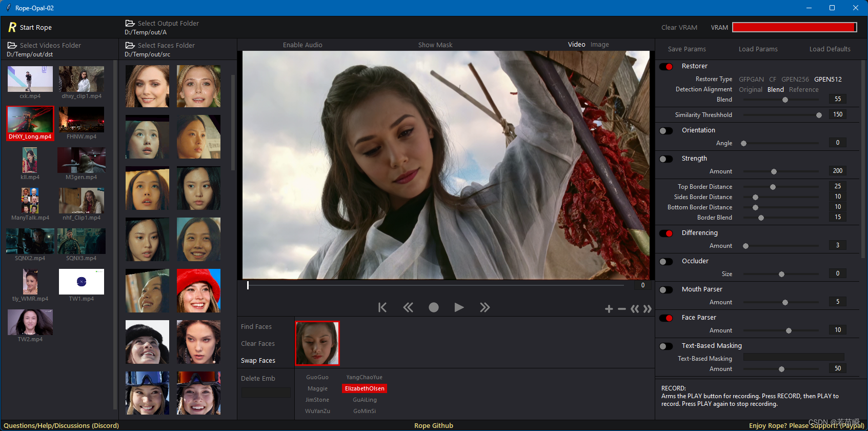Click the Text-Based Masking text field

click(794, 357)
